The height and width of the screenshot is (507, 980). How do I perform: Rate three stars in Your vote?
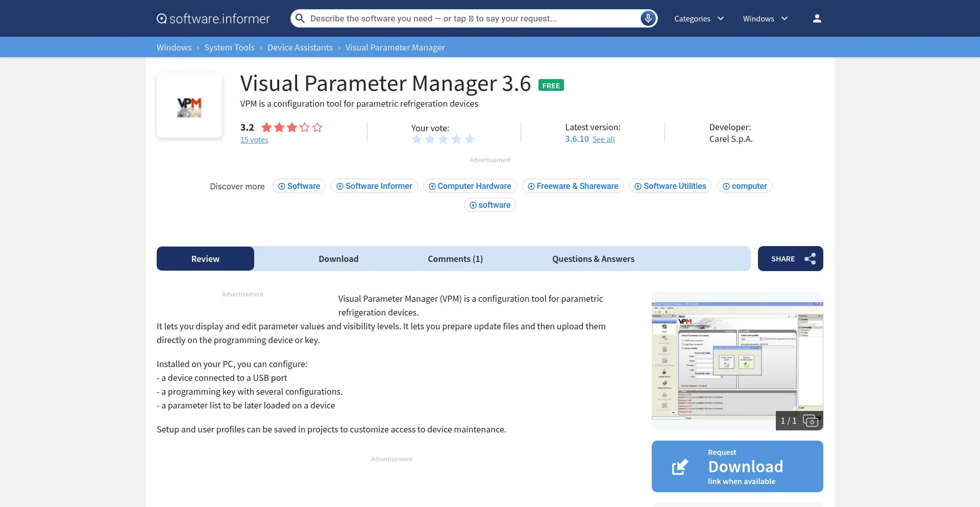click(444, 139)
